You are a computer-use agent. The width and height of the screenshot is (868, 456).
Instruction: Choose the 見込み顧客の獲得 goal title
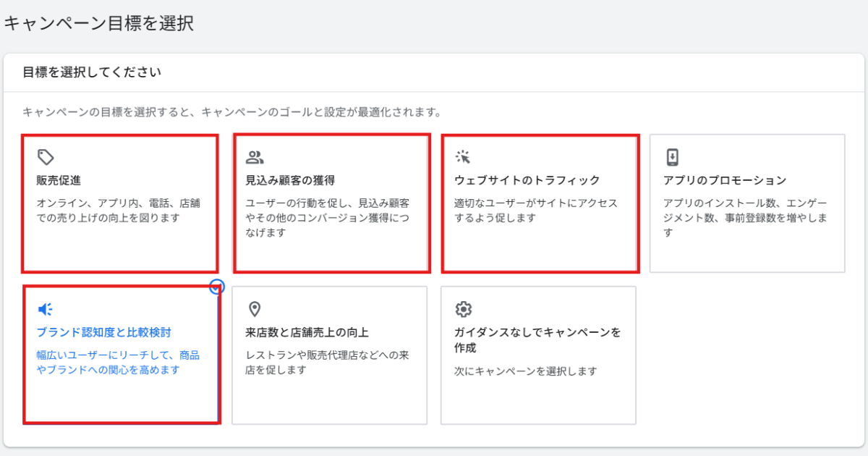290,180
